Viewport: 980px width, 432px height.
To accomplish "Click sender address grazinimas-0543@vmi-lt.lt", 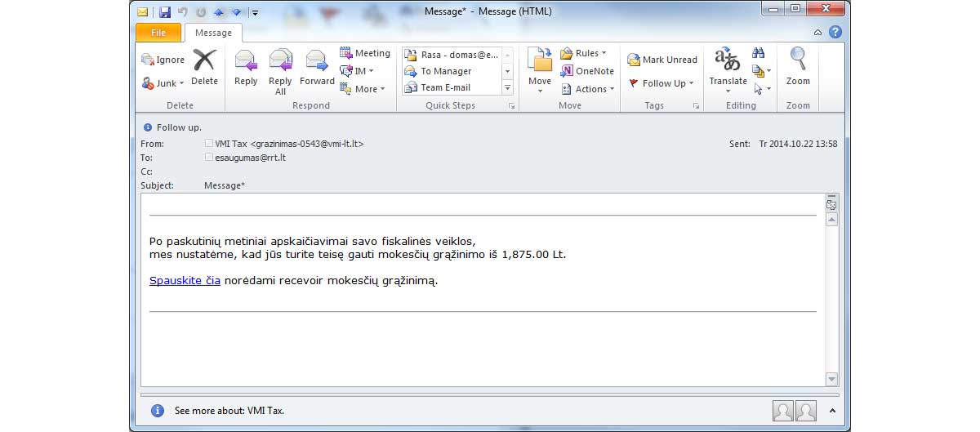I will click(306, 144).
